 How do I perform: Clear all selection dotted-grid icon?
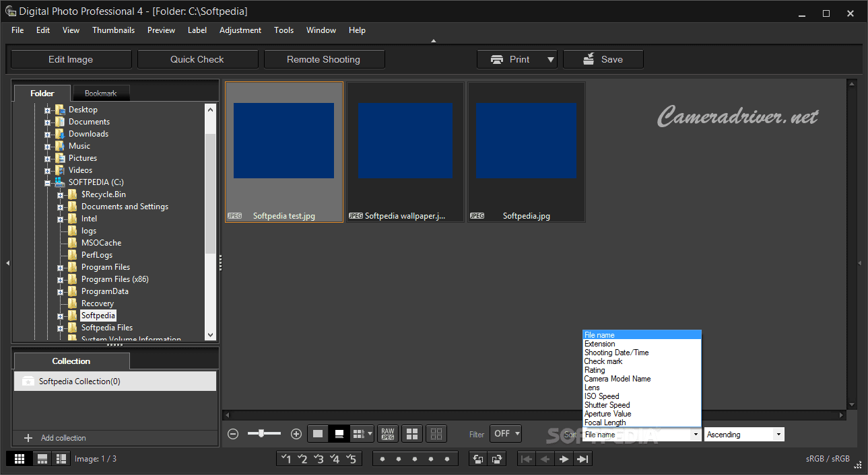(x=436, y=434)
